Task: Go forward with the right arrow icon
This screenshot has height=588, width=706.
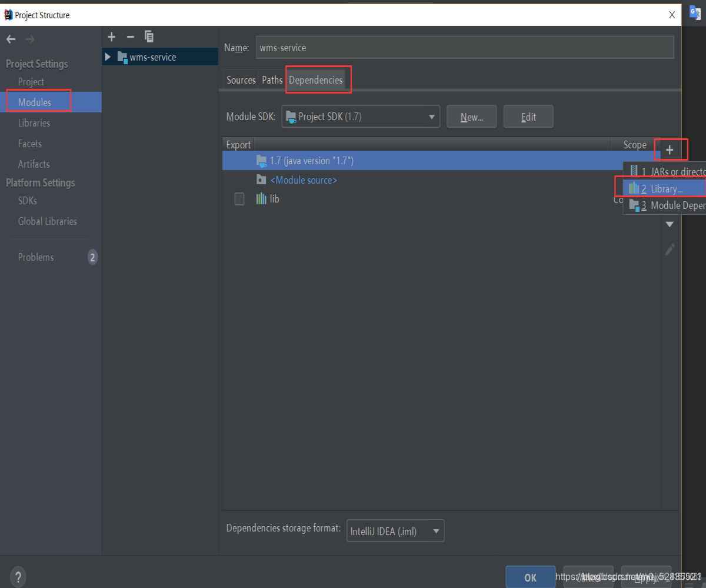Action: coord(30,39)
